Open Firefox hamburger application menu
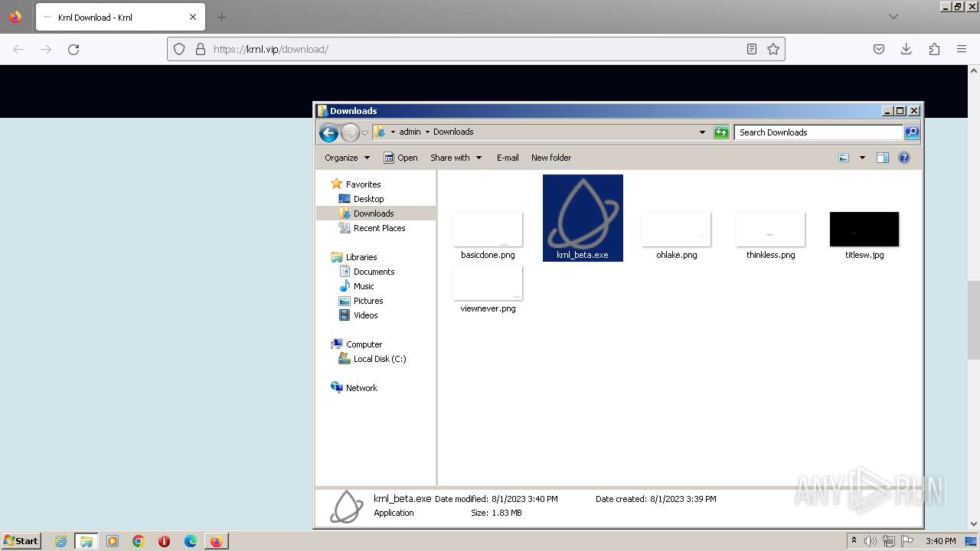This screenshot has width=980, height=551. coord(962,49)
